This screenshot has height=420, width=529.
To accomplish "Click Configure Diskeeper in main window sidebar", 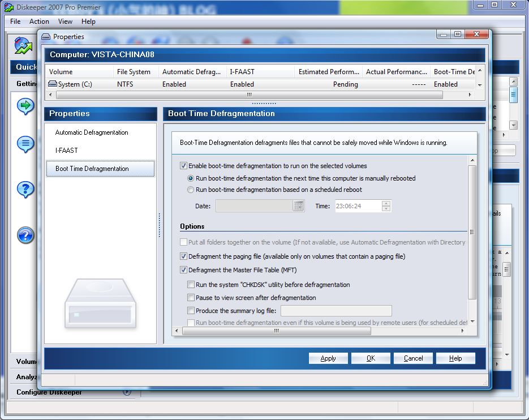I will 49,392.
